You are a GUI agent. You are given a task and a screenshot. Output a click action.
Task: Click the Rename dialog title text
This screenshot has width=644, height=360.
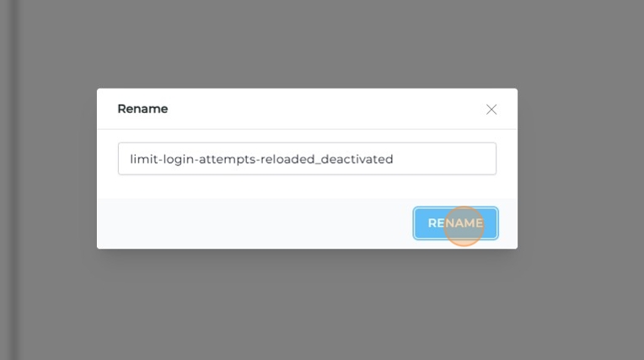click(142, 109)
